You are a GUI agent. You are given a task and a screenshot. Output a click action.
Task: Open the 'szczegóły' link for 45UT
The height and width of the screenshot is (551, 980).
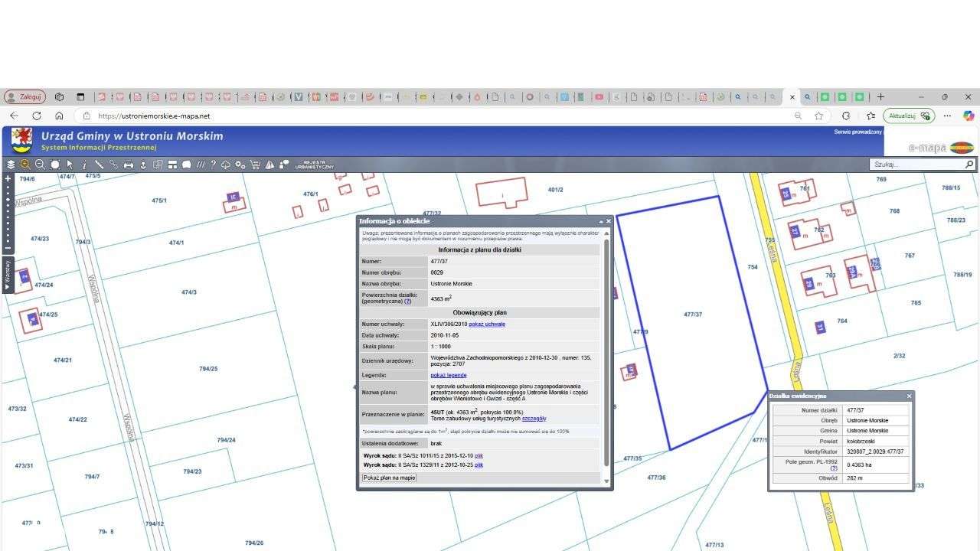tap(534, 419)
